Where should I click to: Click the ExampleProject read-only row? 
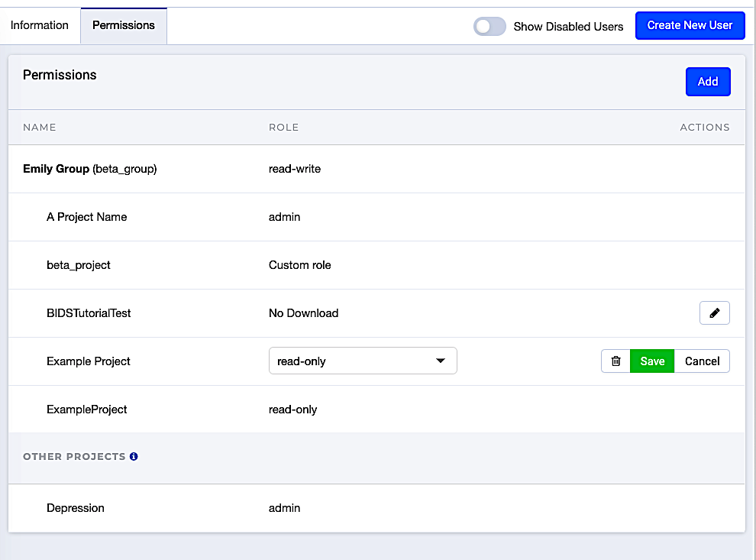tap(87, 409)
